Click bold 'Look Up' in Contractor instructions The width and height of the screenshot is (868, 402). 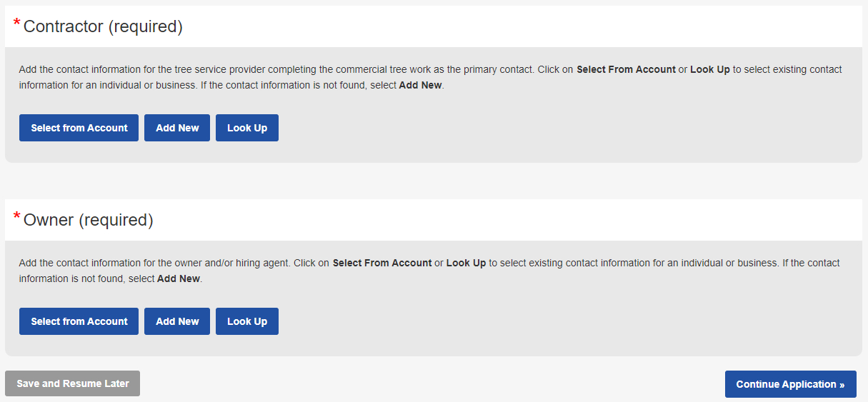(709, 70)
